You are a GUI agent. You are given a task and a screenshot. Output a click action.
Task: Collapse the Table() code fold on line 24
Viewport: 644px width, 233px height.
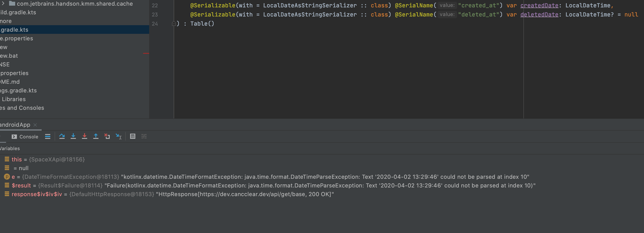pos(174,23)
